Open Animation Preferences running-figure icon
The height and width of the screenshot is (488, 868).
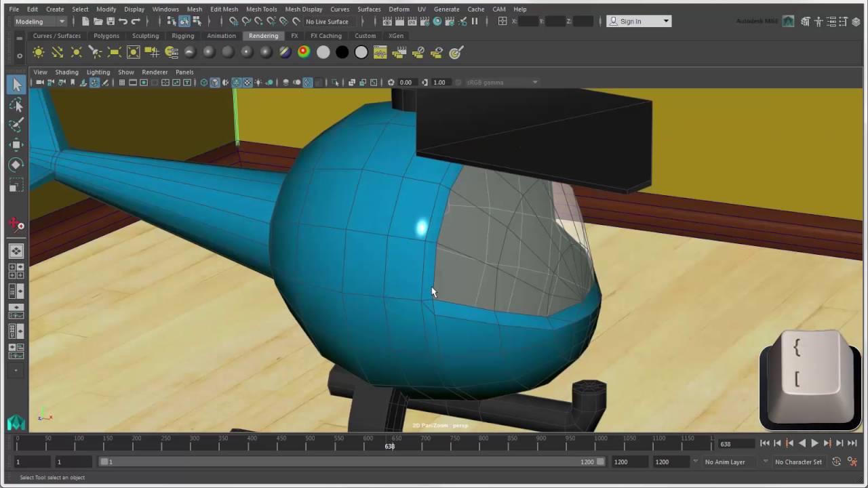(853, 462)
